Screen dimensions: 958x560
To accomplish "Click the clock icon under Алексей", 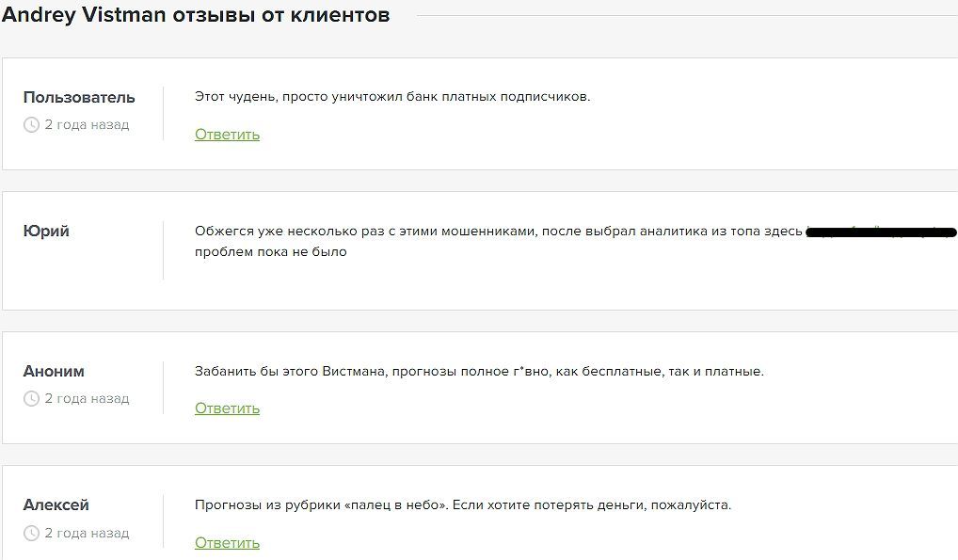I will point(31,533).
